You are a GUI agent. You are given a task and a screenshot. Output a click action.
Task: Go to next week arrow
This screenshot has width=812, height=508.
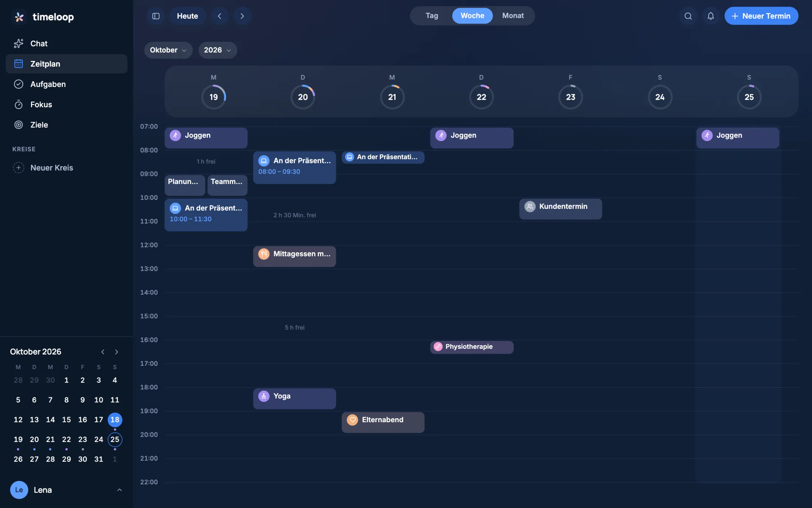point(242,16)
